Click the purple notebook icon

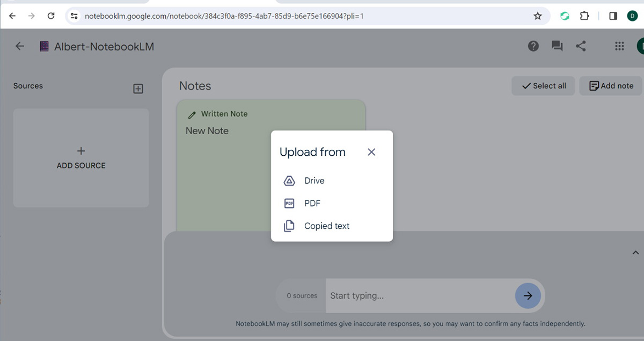pyautogui.click(x=45, y=47)
